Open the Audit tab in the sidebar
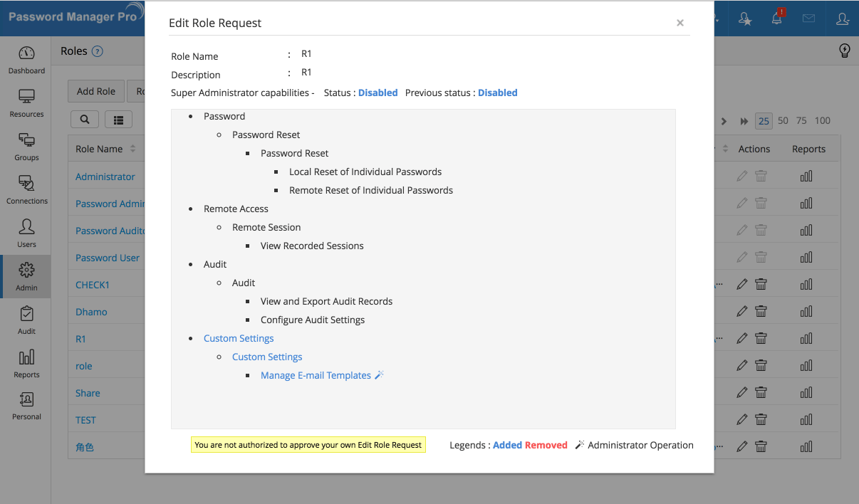The width and height of the screenshot is (859, 504). click(26, 319)
